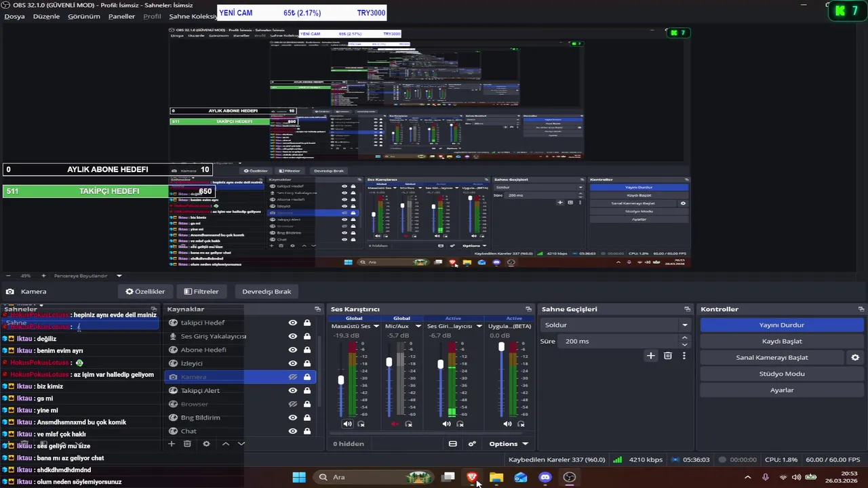Click Mic/Aux volume fader handle

[389, 363]
